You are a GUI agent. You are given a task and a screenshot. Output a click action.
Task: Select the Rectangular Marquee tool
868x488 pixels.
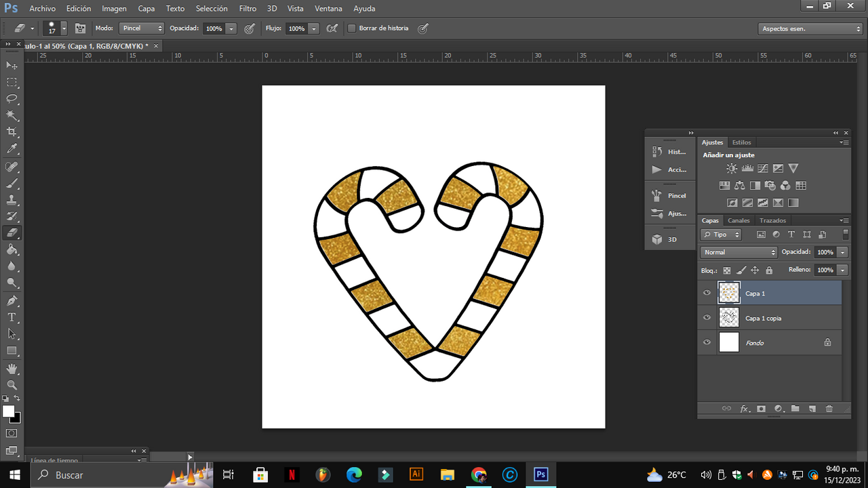12,82
